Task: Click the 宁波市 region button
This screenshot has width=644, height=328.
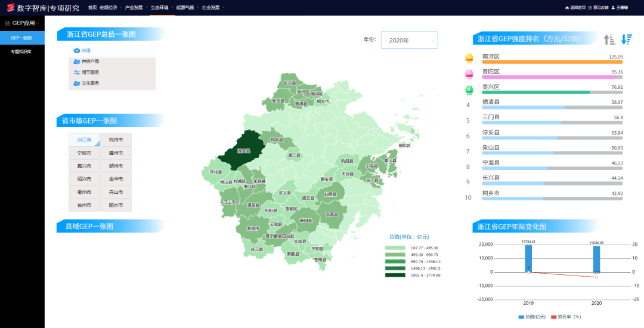Action: point(84,153)
